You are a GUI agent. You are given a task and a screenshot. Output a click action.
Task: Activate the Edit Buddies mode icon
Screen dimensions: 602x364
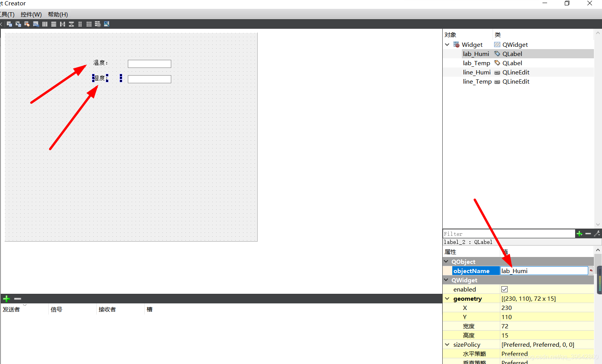[x=27, y=24]
